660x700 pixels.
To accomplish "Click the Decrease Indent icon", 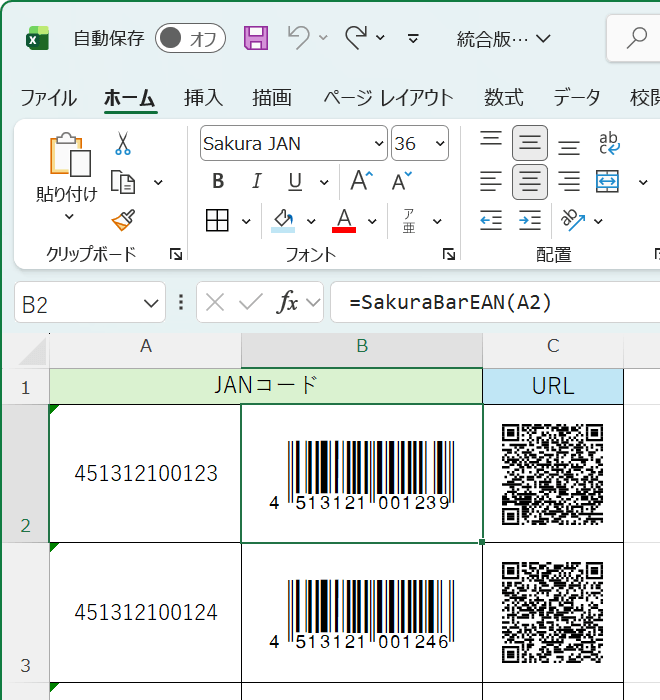I will coord(491,220).
